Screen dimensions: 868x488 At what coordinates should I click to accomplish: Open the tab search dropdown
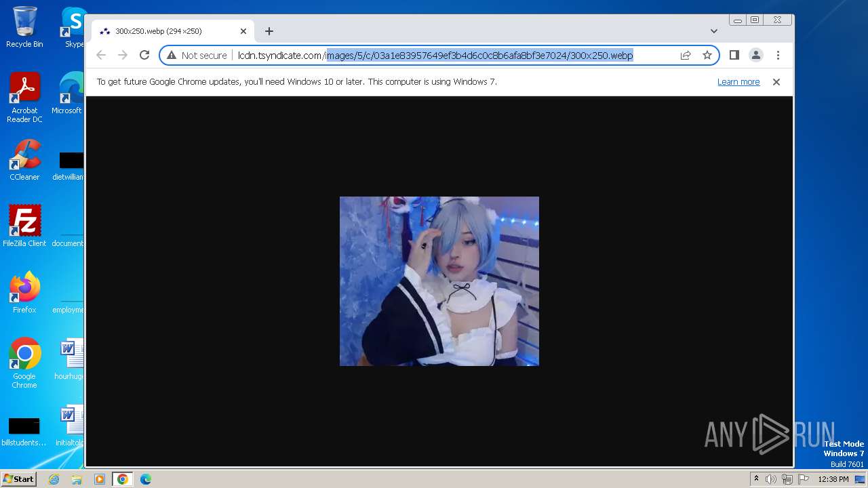click(x=714, y=31)
